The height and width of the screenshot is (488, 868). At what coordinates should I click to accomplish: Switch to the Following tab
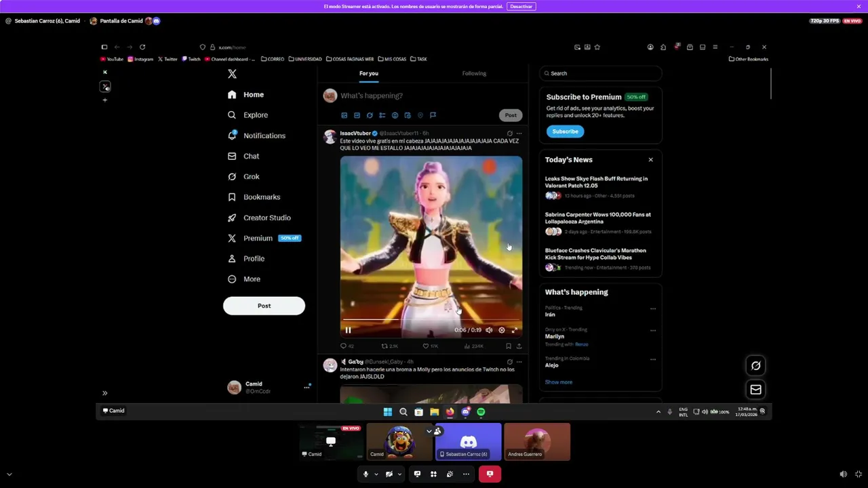click(474, 73)
